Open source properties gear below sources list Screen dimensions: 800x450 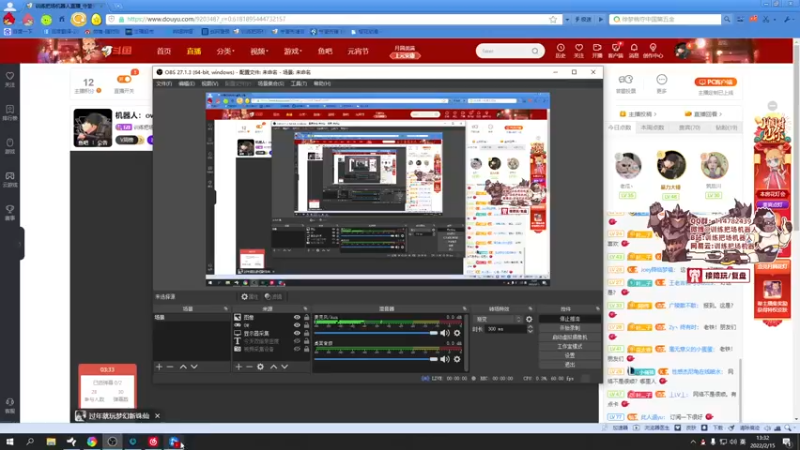point(260,366)
